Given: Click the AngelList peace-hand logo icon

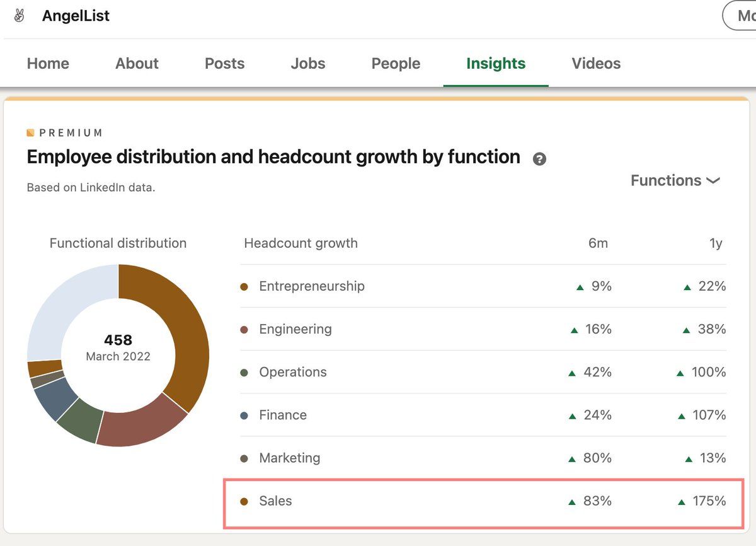Looking at the screenshot, I should [x=20, y=16].
